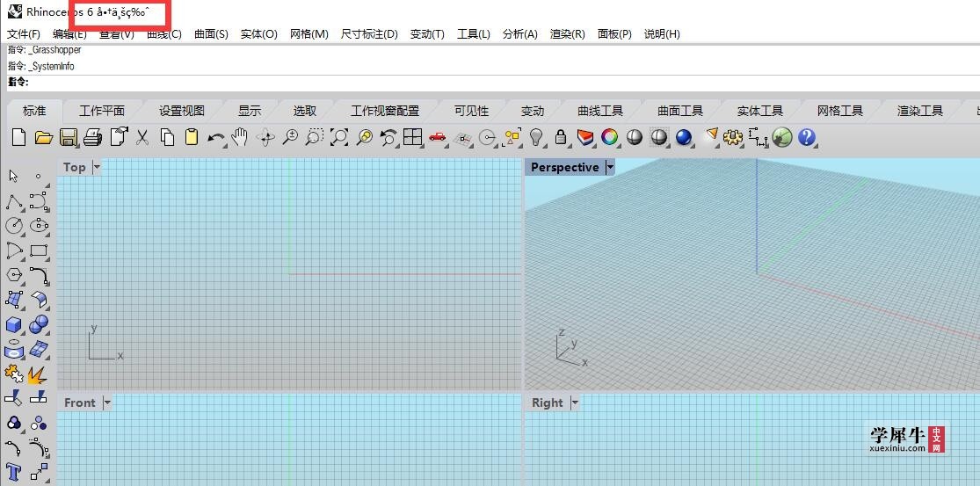Open the 分析(A) menu
The image size is (980, 486).
(520, 33)
